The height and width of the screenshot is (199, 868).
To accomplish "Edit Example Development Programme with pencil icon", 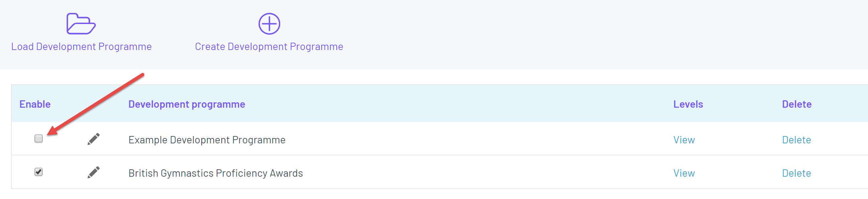I will pyautogui.click(x=94, y=139).
